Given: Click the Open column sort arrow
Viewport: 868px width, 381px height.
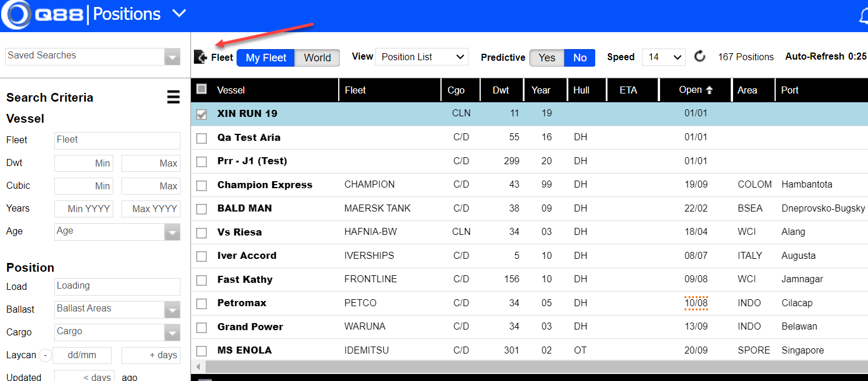Looking at the screenshot, I should [x=710, y=90].
